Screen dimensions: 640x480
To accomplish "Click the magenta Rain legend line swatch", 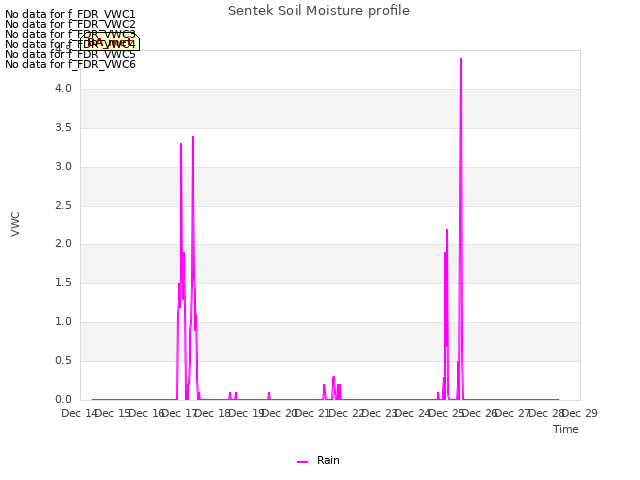I will pyautogui.click(x=302, y=462).
